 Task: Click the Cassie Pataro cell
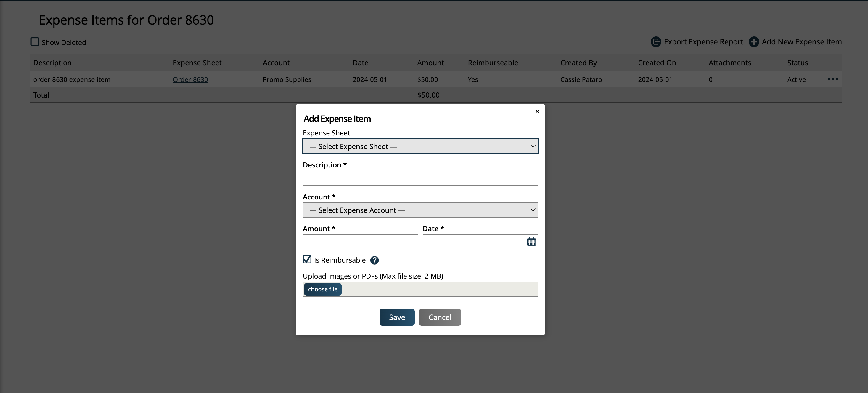pos(581,79)
